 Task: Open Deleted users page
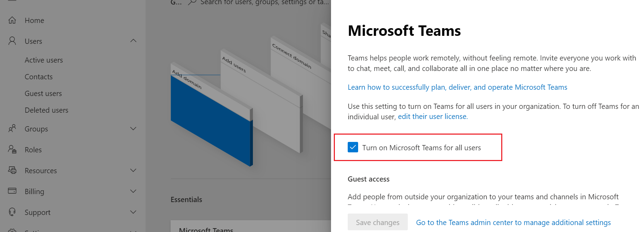47,110
